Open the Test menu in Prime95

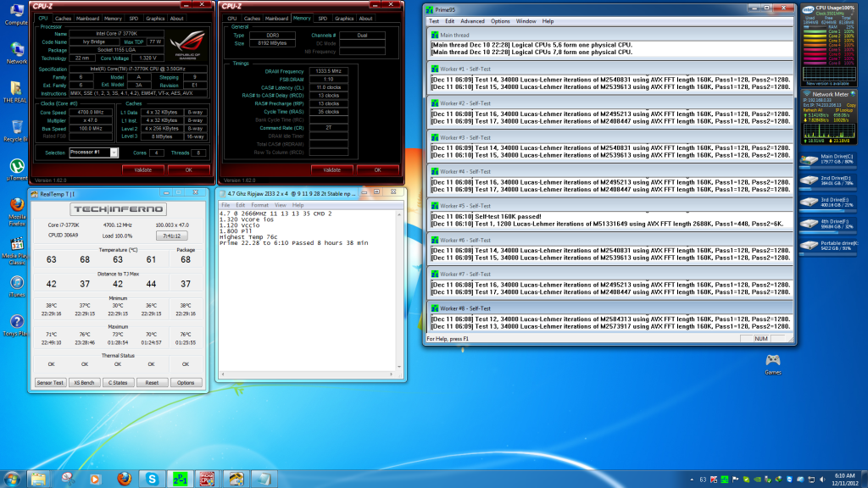click(x=434, y=21)
